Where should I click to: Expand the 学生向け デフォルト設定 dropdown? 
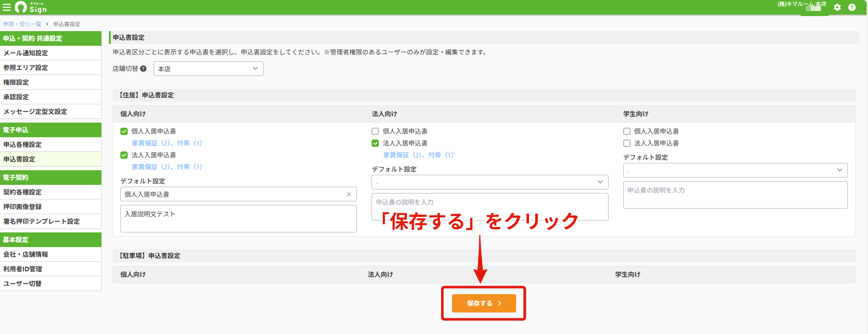[x=735, y=170]
